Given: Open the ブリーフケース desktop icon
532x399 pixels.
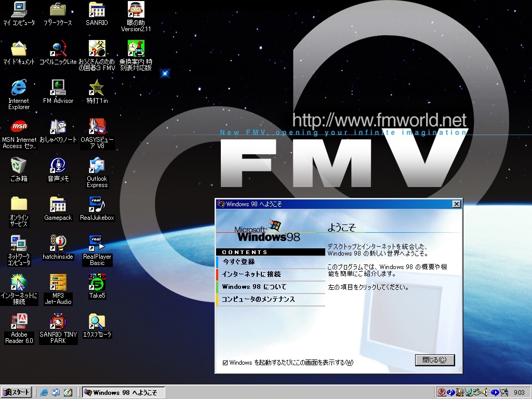Looking at the screenshot, I should pos(58,14).
